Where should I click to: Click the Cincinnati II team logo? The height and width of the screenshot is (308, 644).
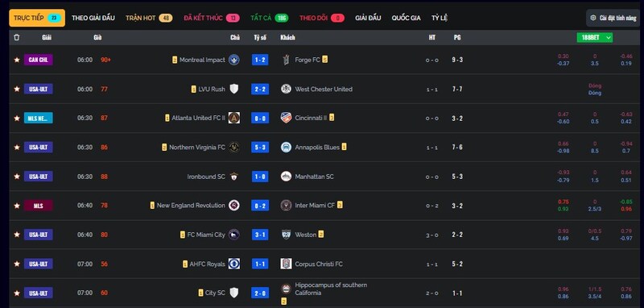click(287, 118)
